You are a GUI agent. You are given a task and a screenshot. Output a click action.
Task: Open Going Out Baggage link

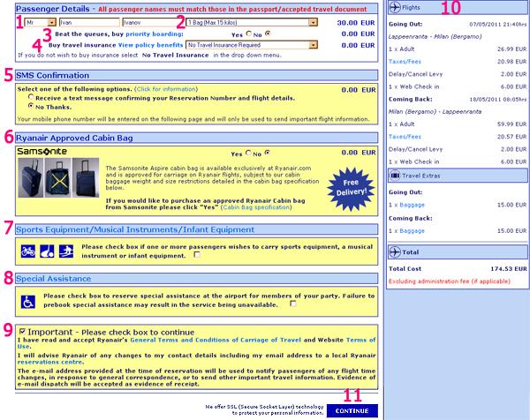click(412, 205)
